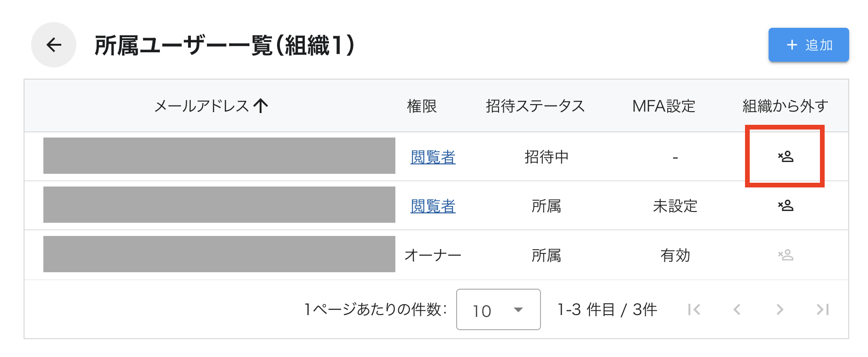The width and height of the screenshot is (868, 357).
Task: Click the dropdown arrow next to 10
Action: [518, 310]
